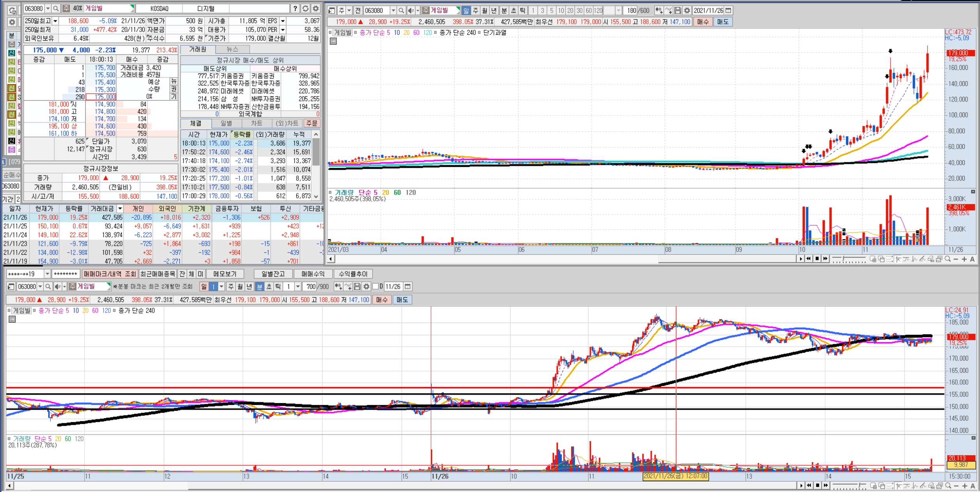Open the 거래대금 column dropdown
Screen dimensions: 980x492
[120, 209]
